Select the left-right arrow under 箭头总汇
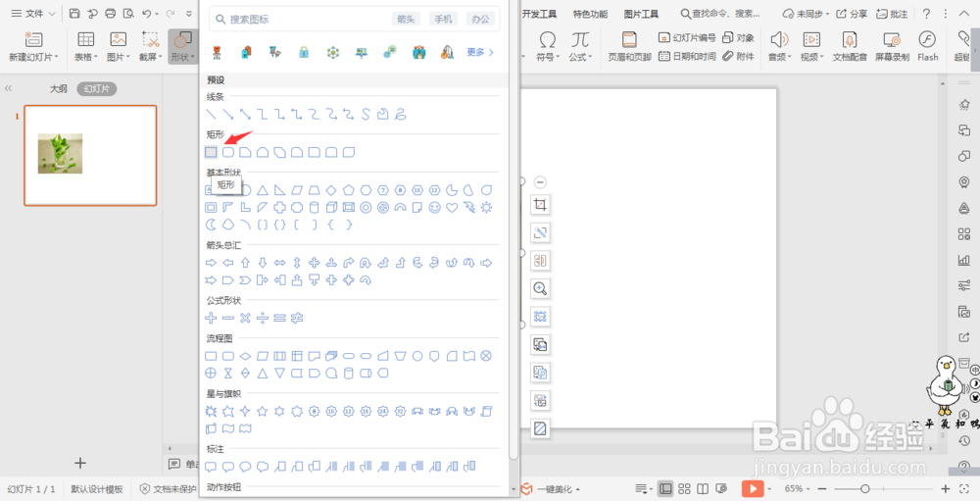The width and height of the screenshot is (980, 501). click(280, 263)
